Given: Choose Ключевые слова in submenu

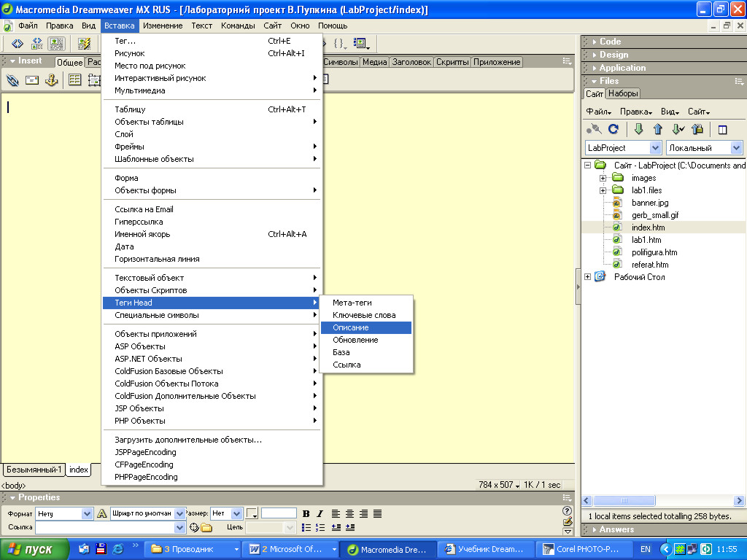Looking at the screenshot, I should pos(366,315).
